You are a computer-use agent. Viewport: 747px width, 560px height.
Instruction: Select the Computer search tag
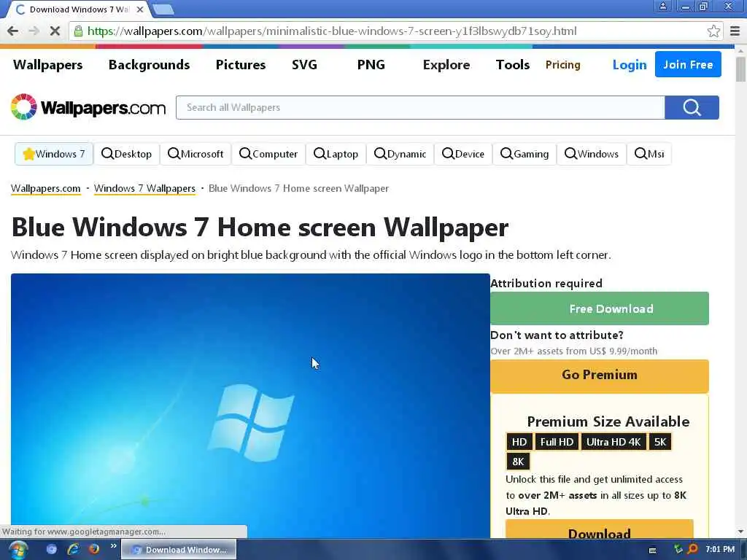click(268, 154)
